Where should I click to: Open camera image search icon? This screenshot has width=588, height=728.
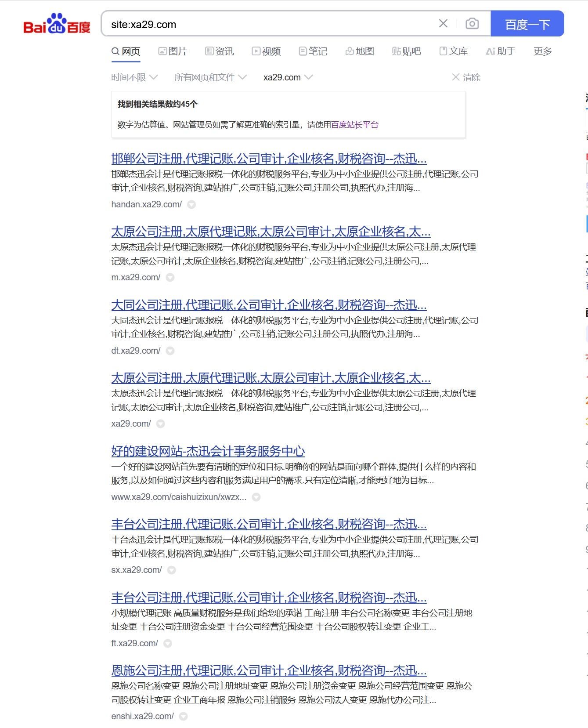point(472,24)
